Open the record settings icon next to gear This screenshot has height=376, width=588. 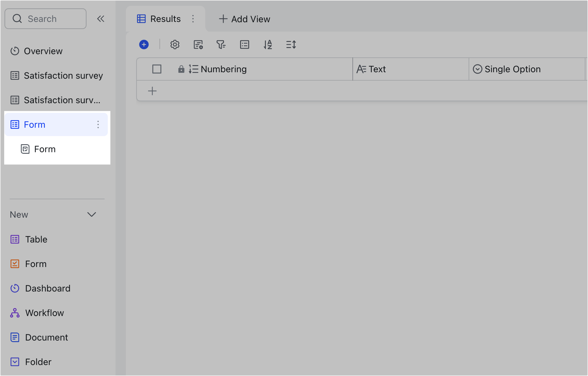click(x=198, y=45)
